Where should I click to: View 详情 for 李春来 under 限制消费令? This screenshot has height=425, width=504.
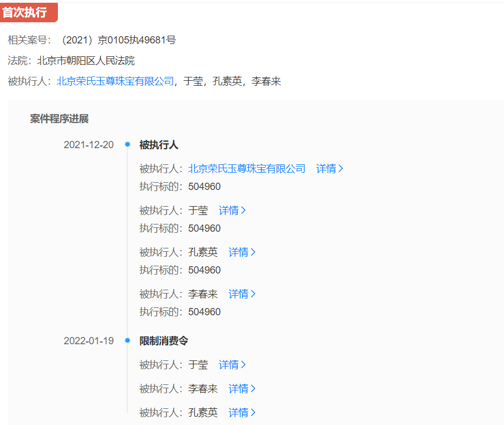coord(242,388)
